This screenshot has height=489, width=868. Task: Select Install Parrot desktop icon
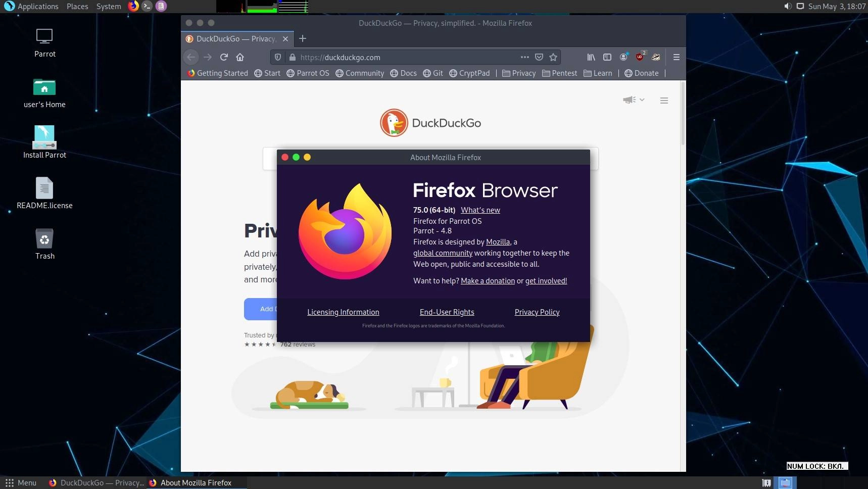click(x=44, y=142)
